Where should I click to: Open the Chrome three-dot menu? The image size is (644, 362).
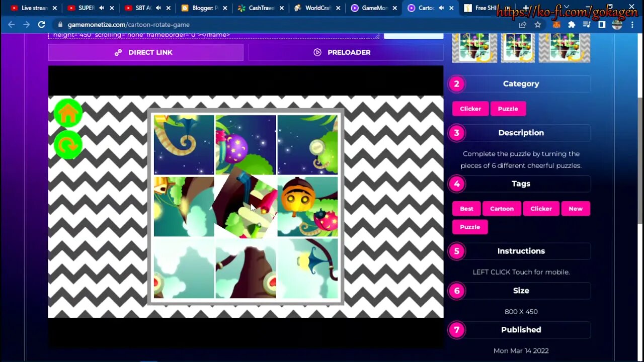[632, 25]
